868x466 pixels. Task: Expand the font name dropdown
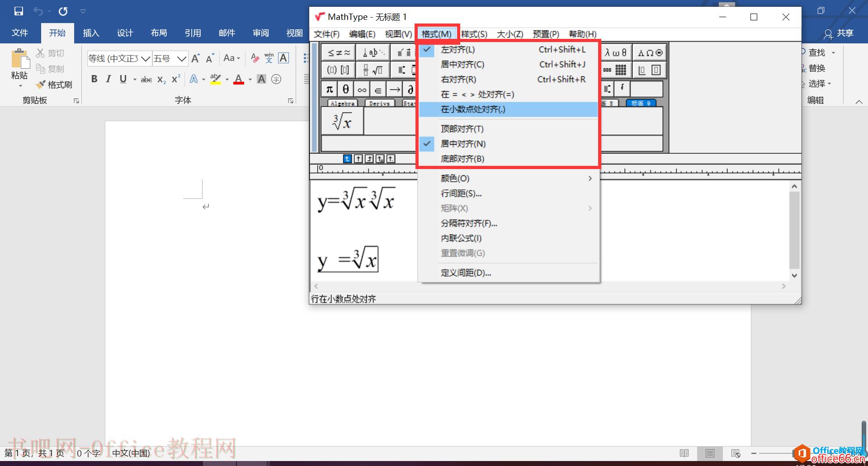(145, 59)
